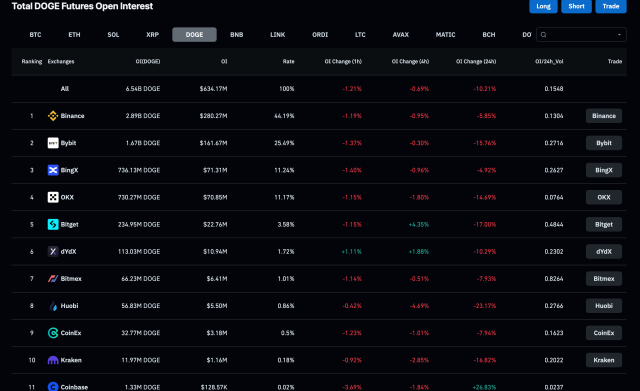
Task: Focus the coin search input field
Action: click(x=581, y=35)
